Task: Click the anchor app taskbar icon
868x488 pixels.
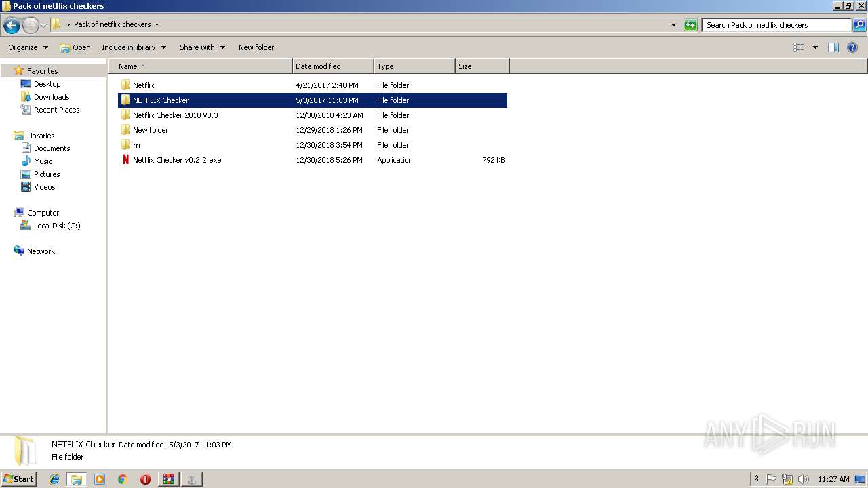Action: coord(192,479)
